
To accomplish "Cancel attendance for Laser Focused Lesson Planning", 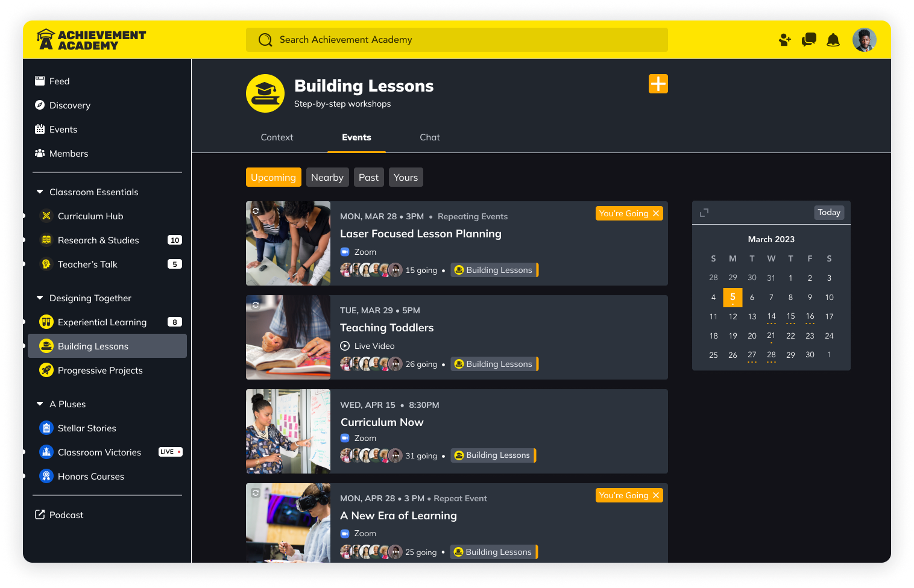I will point(656,213).
